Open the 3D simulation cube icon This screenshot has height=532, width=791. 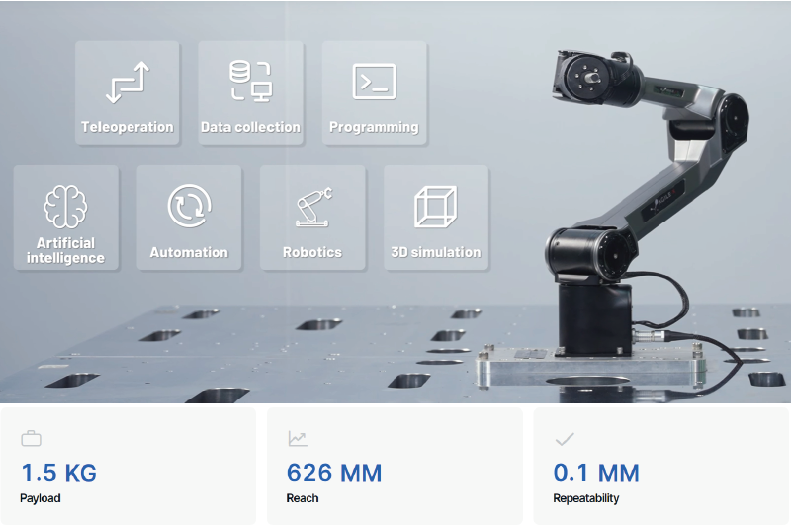435,206
